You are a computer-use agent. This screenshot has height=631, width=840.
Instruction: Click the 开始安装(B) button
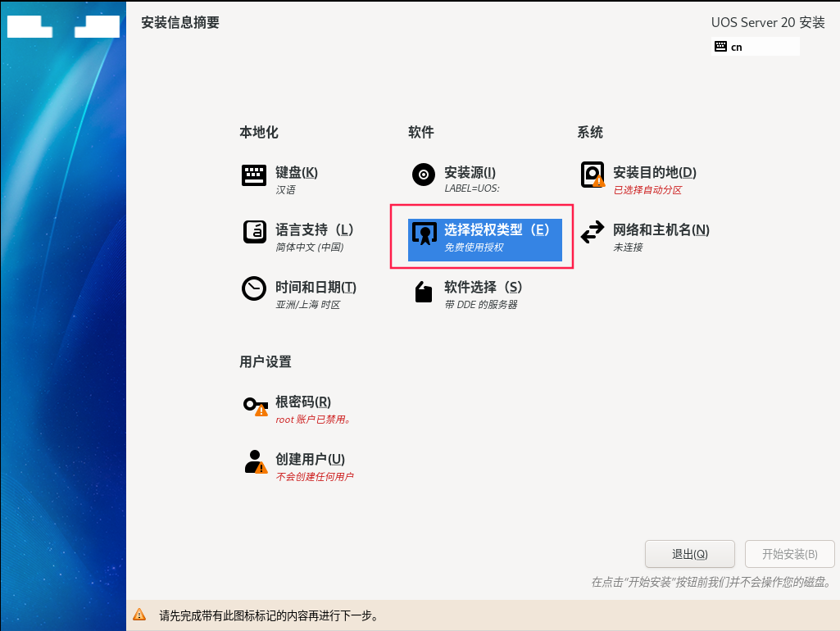point(790,554)
